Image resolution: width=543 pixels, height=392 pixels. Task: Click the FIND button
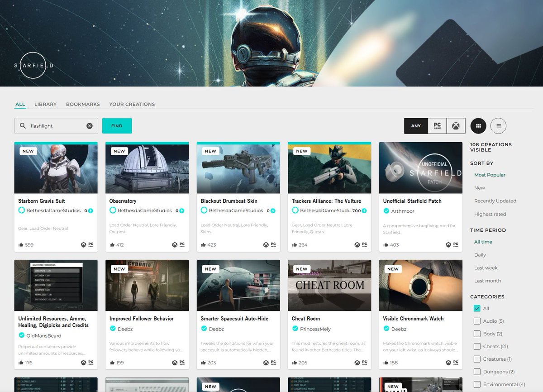coord(117,126)
